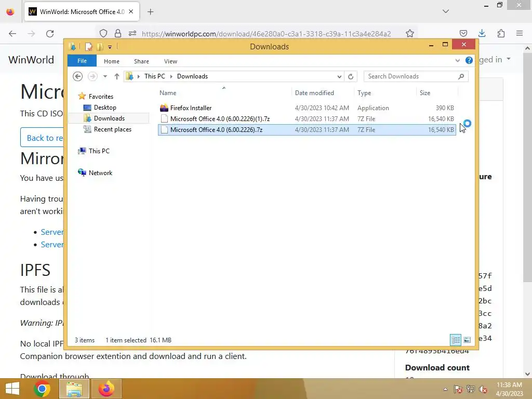This screenshot has height=399, width=532.
Task: Switch to details view icon in status bar
Action: (x=456, y=340)
